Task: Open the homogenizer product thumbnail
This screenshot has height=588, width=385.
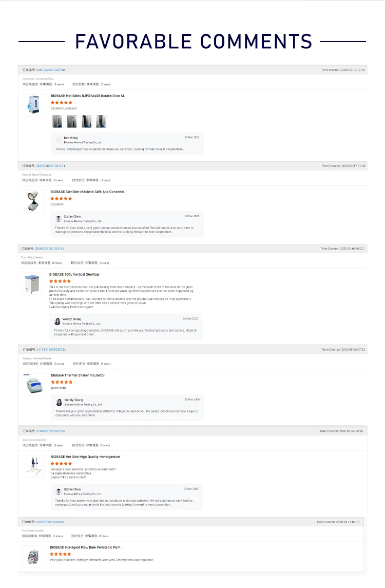Action: pyautogui.click(x=34, y=466)
